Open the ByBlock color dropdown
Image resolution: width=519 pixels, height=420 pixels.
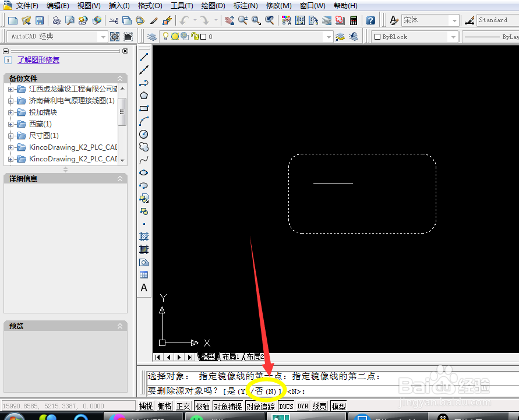pos(453,37)
